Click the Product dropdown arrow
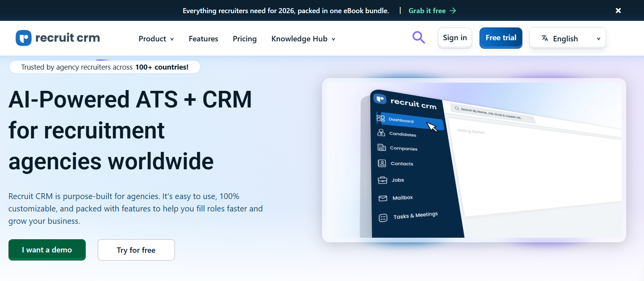Image resolution: width=644 pixels, height=281 pixels. [x=172, y=39]
